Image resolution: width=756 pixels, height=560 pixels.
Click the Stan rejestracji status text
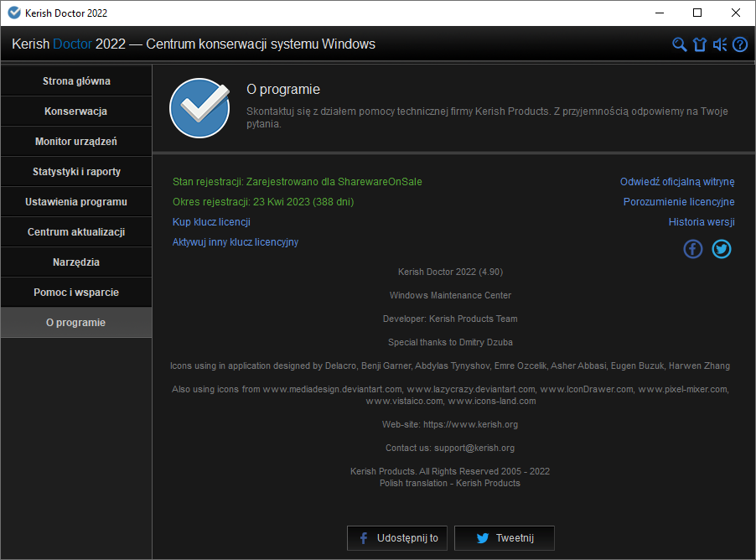click(298, 182)
